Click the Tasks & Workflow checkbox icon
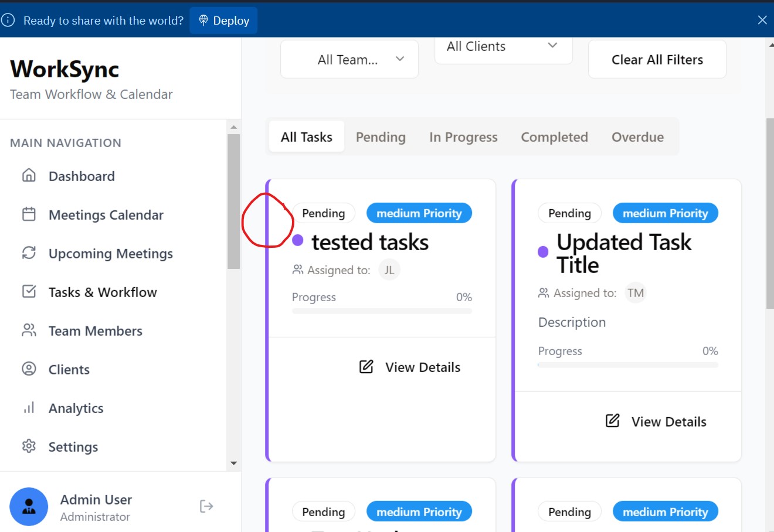Image resolution: width=774 pixels, height=532 pixels. tap(29, 291)
